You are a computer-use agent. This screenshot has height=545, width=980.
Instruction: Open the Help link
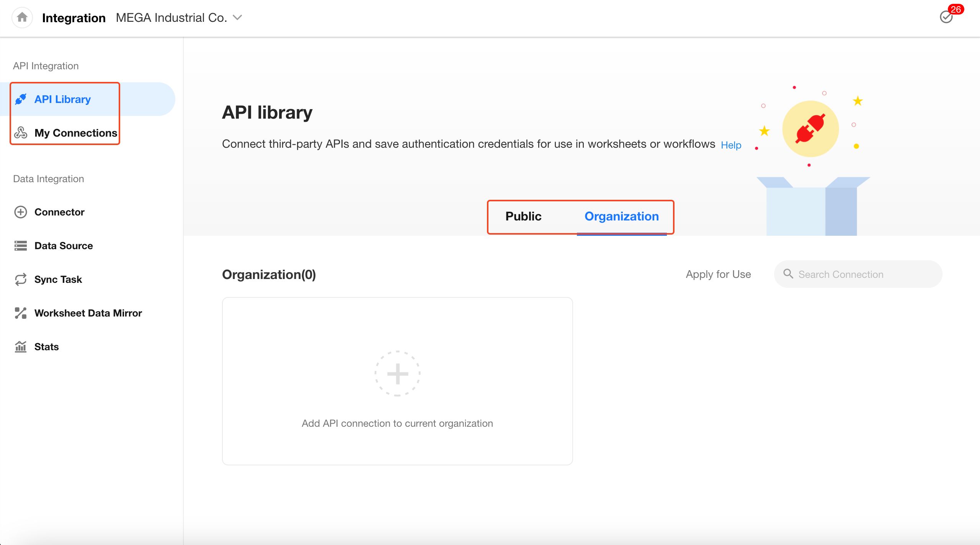click(731, 145)
